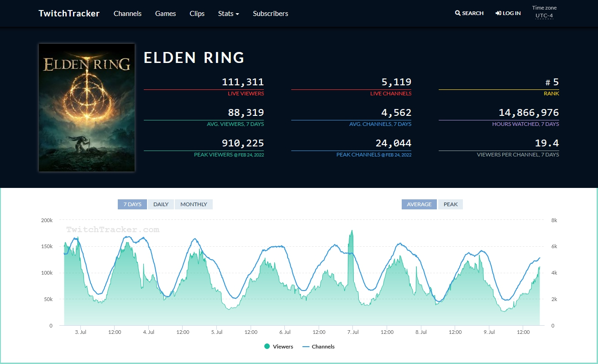Screen dimensions: 598x364
Task: Click the Search magnifier icon
Action: [457, 13]
